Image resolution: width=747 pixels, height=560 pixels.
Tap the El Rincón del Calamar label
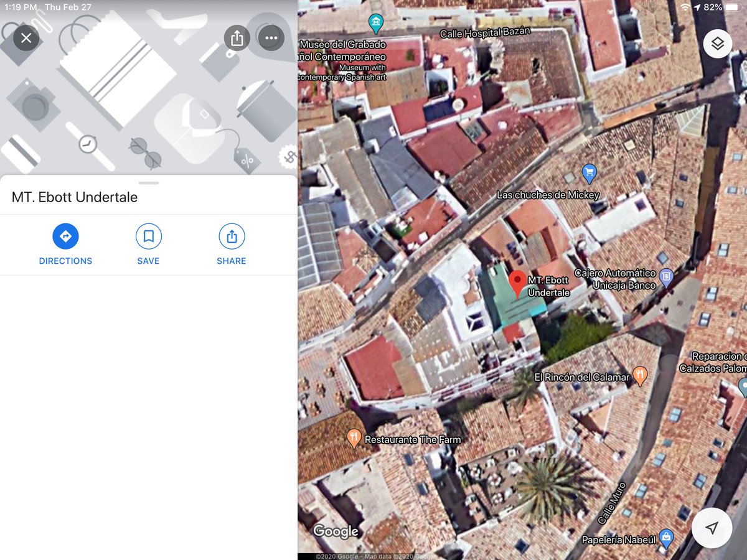tap(582, 377)
